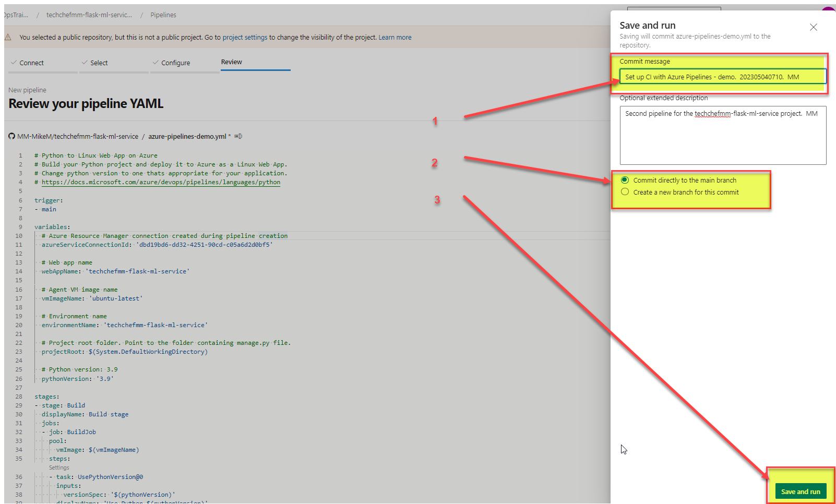Click the GitHub icon beside MM-MikeM repository name
Image resolution: width=836 pixels, height=504 pixels.
point(11,136)
